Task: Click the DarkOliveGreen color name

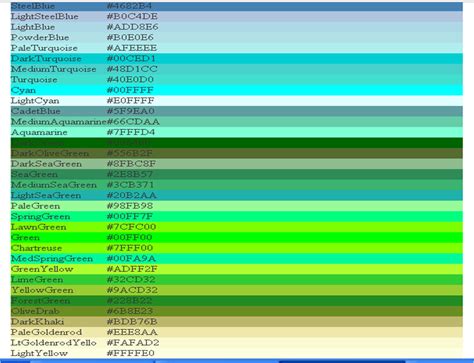Action: (x=50, y=153)
